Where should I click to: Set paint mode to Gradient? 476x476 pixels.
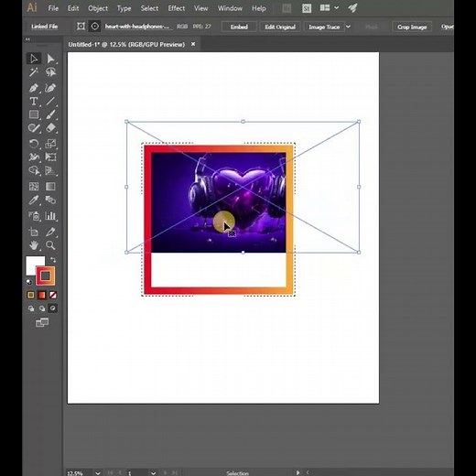(42, 295)
